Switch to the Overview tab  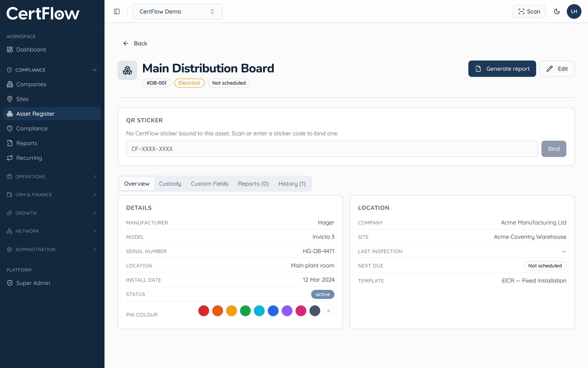coord(137,184)
